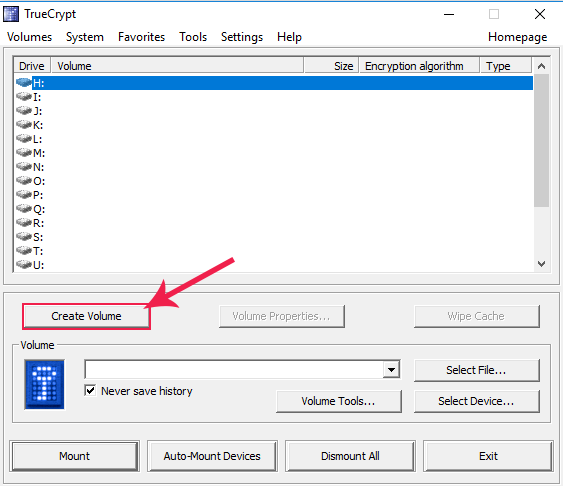The width and height of the screenshot is (563, 486).
Task: Toggle the Never save history checkbox
Action: 90,390
